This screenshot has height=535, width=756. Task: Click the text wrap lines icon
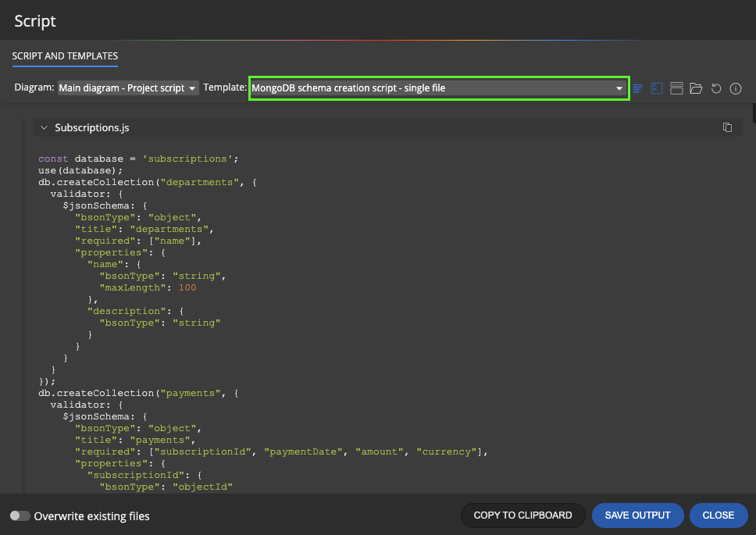point(637,88)
